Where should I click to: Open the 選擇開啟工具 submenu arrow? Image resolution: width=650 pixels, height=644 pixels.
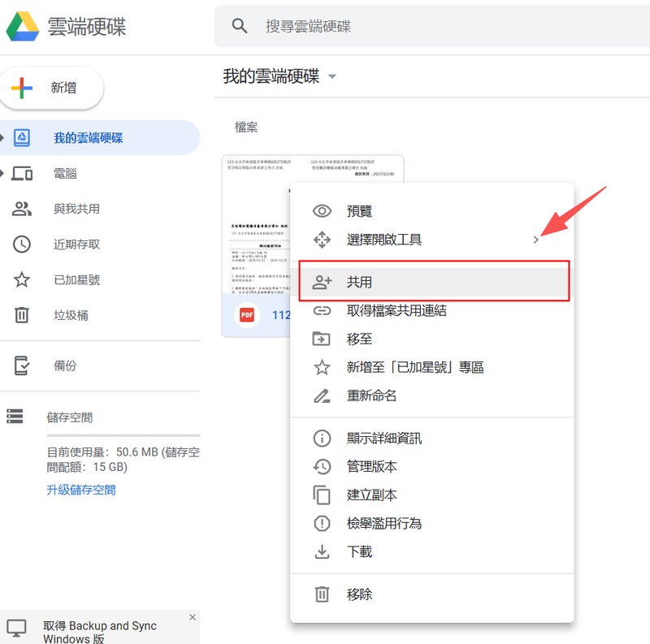535,240
